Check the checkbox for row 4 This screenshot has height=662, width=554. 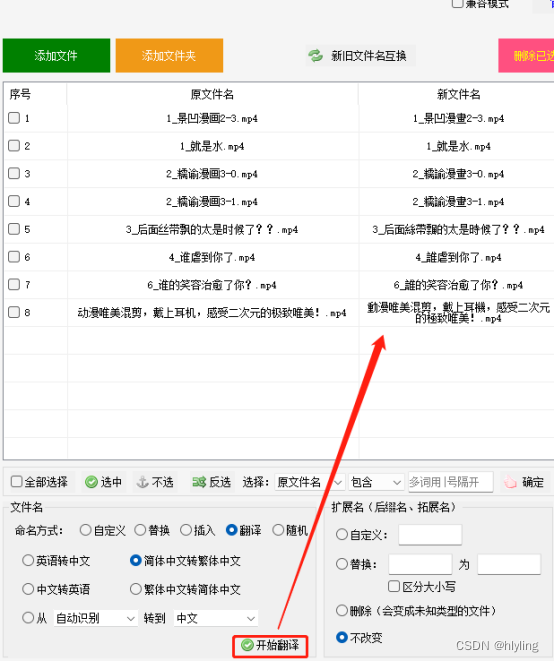pyautogui.click(x=14, y=201)
